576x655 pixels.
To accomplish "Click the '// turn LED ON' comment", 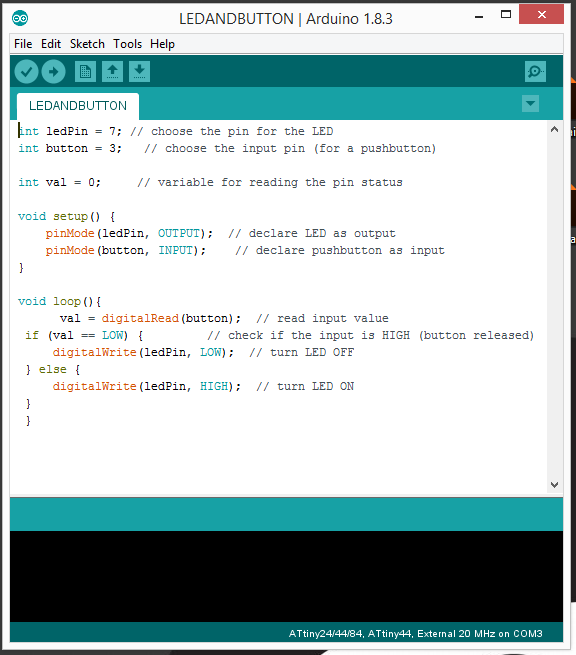I will (x=305, y=386).
